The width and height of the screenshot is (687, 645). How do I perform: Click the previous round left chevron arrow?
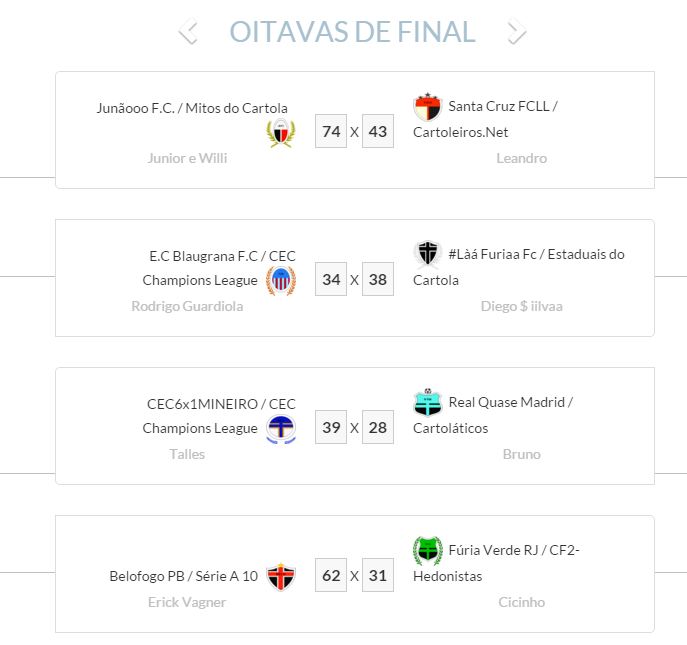pyautogui.click(x=188, y=32)
